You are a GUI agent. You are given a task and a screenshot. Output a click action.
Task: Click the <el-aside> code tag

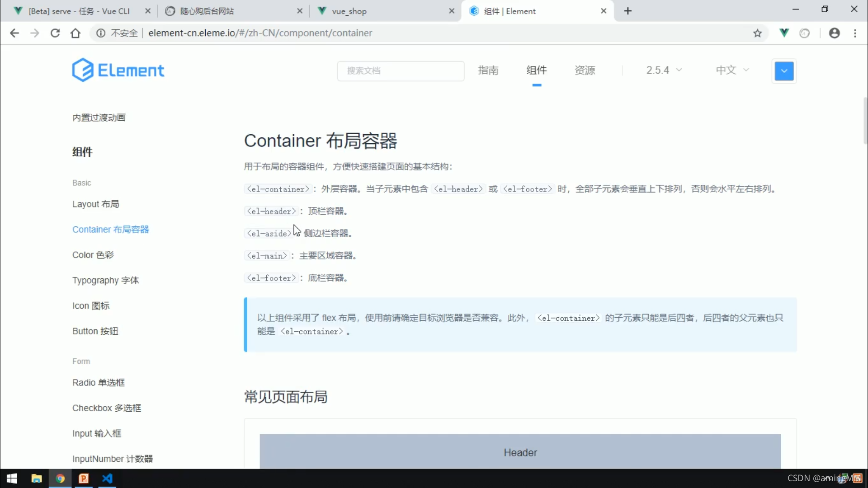[x=269, y=233]
